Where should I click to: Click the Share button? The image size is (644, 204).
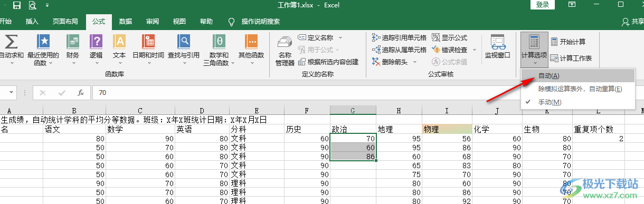(x=633, y=22)
